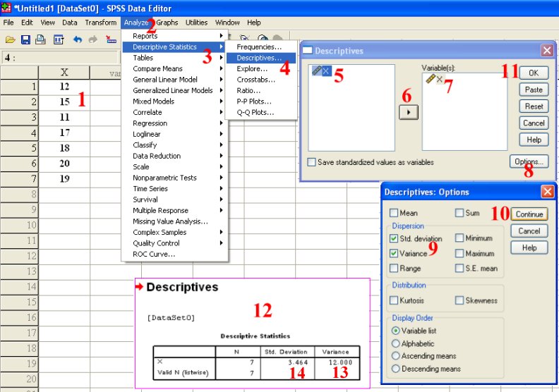The width and height of the screenshot is (559, 392).
Task: Enable the Maximum checkbox
Action: tap(459, 254)
